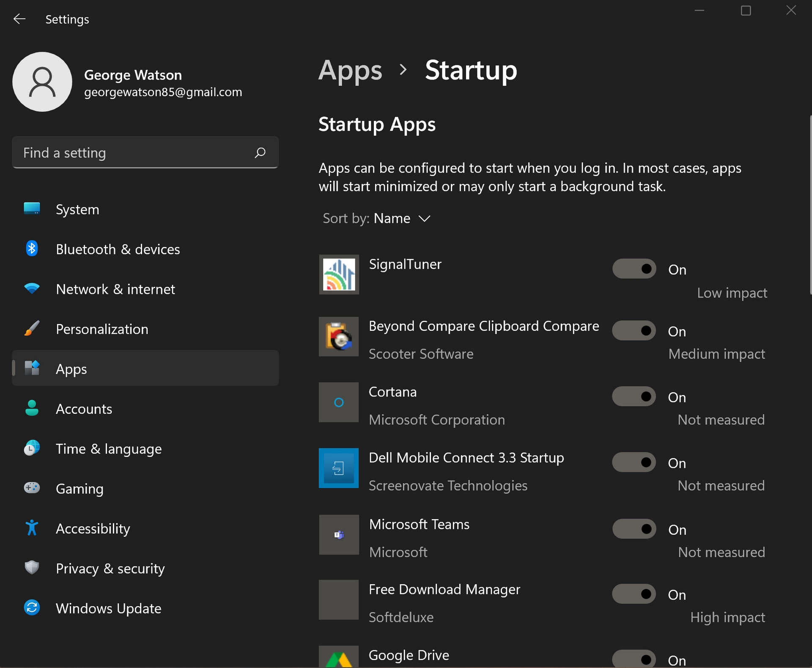The image size is (812, 668).
Task: Click the Apps breadcrumb link
Action: pos(350,70)
